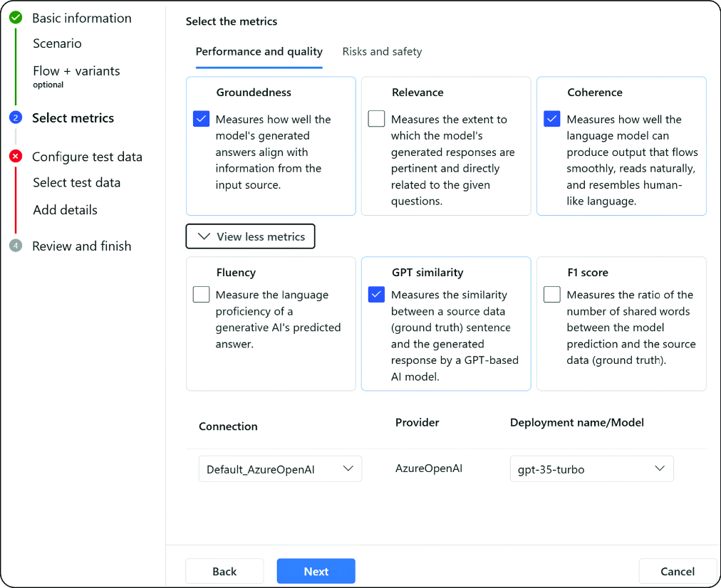The height and width of the screenshot is (588, 721).
Task: Enable the Fluency metric checkbox
Action: 202,295
